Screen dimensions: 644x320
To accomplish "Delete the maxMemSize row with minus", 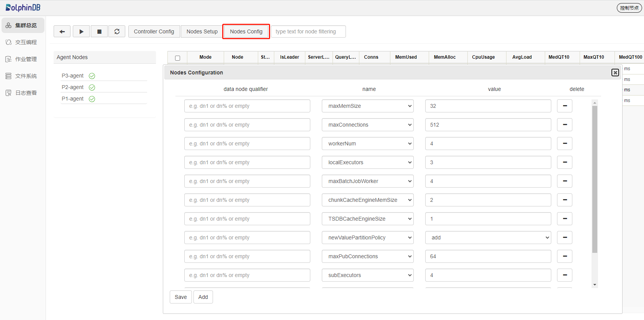I will (x=564, y=106).
